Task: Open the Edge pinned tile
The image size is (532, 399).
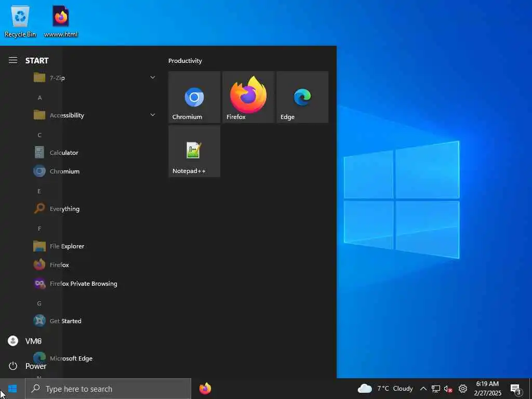Action: (x=302, y=97)
